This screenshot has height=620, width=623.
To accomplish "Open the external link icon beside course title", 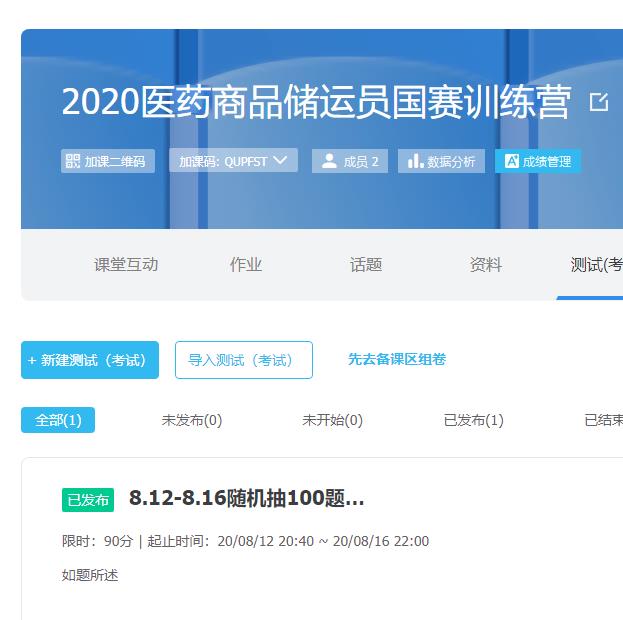I will (599, 102).
